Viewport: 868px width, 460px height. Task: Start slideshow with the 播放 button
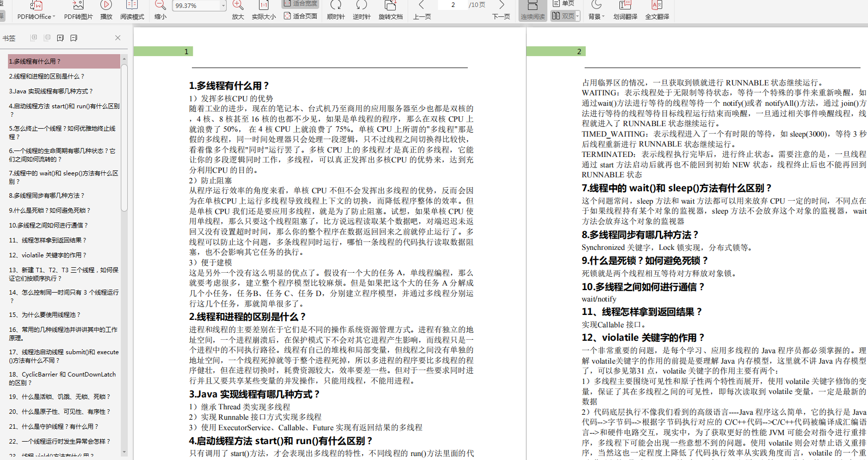(106, 10)
